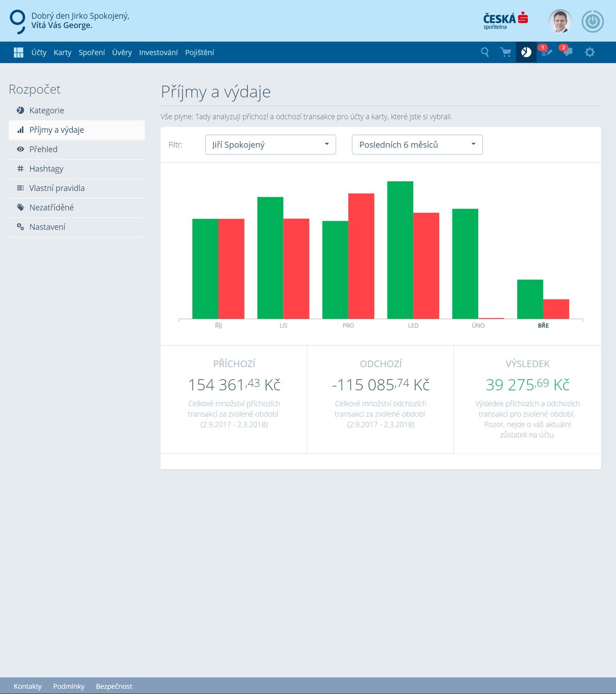Click the tag icon beside Nezatříděné
Viewport: 616px width, 694px height.
(20, 207)
